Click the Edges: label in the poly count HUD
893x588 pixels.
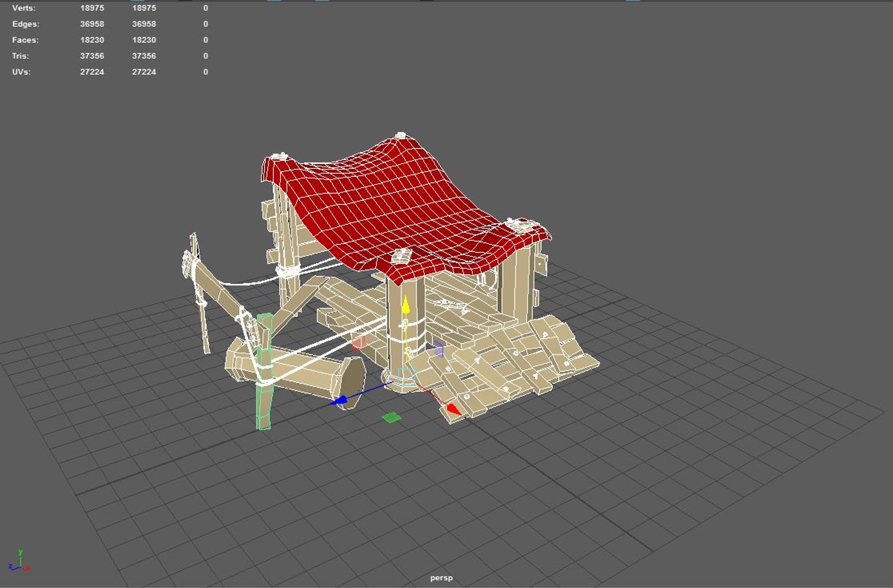point(26,24)
